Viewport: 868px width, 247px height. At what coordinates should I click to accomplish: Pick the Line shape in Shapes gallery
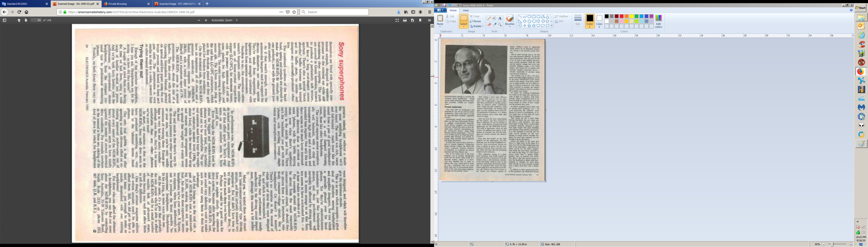(520, 16)
